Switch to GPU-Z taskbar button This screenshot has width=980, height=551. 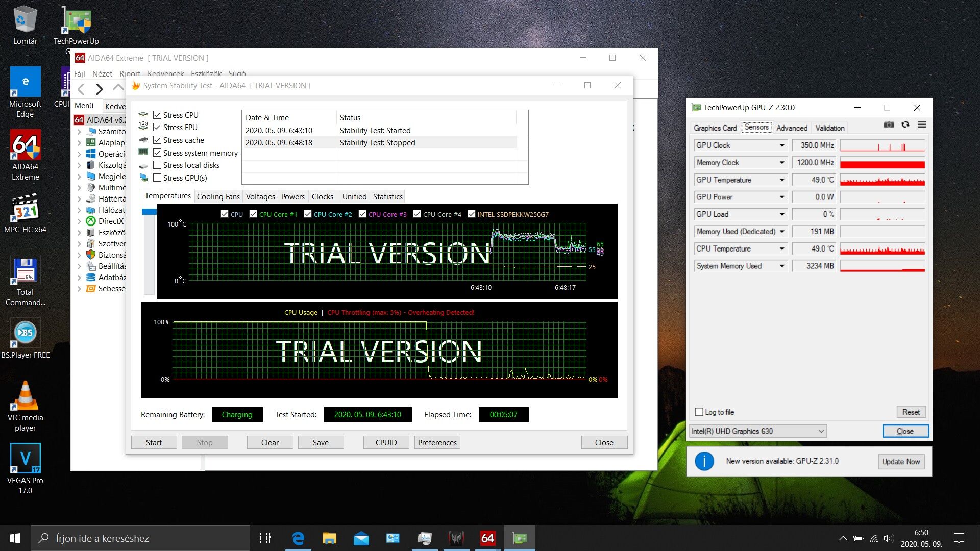[520, 538]
